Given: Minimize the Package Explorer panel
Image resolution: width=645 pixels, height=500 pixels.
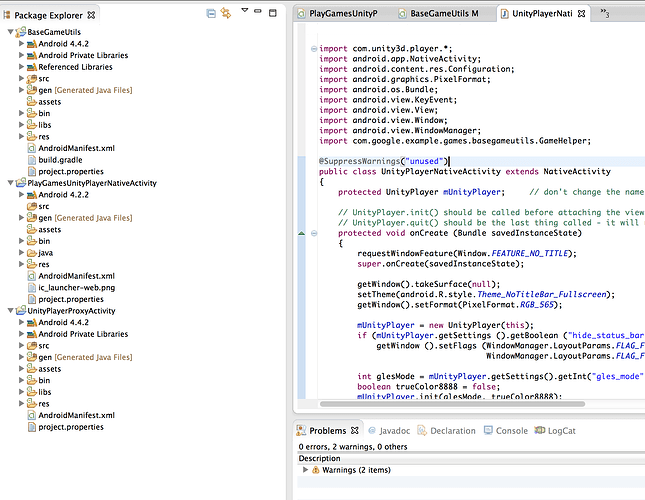Looking at the screenshot, I should (258, 11).
